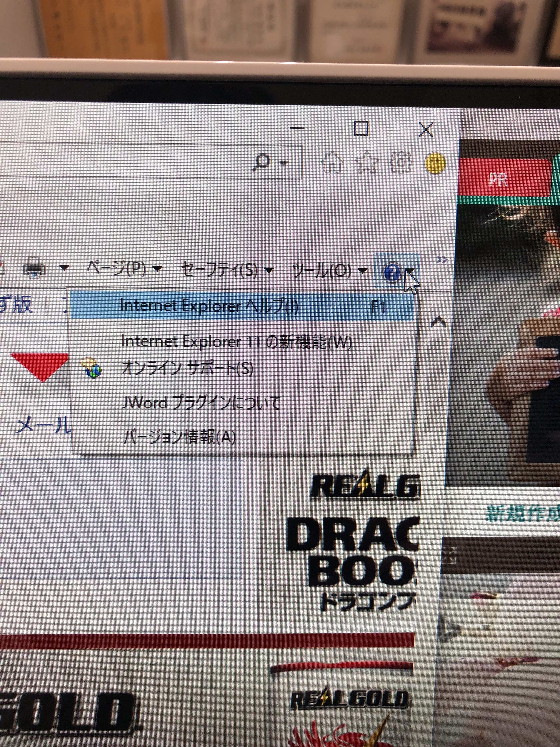Open the Tools gear icon
The width and height of the screenshot is (560, 747).
(x=401, y=163)
